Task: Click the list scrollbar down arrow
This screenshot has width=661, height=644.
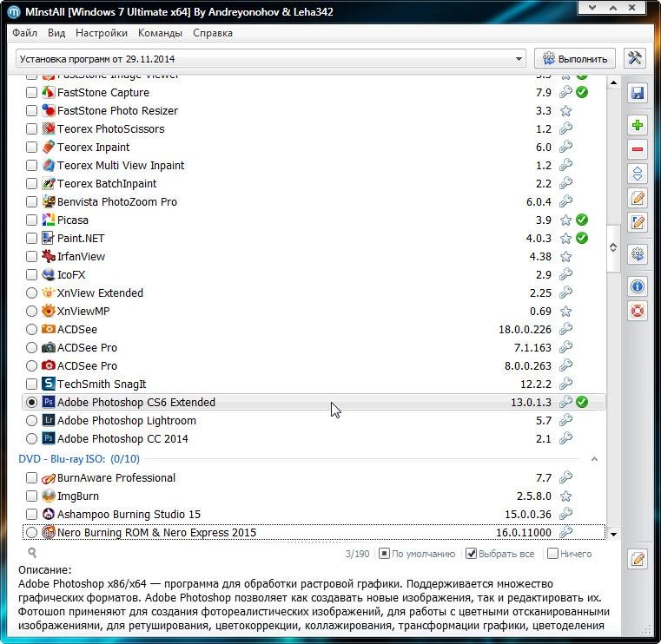Action: [x=613, y=534]
